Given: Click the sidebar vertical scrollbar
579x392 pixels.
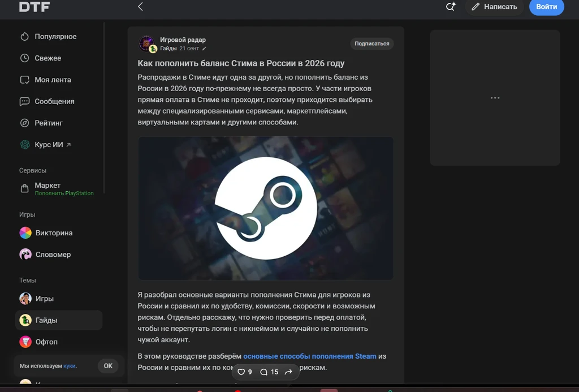Looking at the screenshot, I should [104, 107].
